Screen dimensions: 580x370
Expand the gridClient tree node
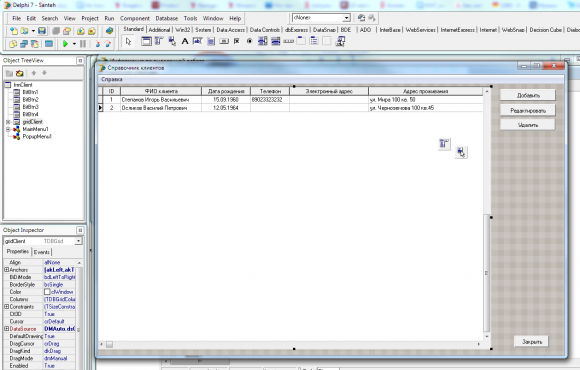[8, 122]
